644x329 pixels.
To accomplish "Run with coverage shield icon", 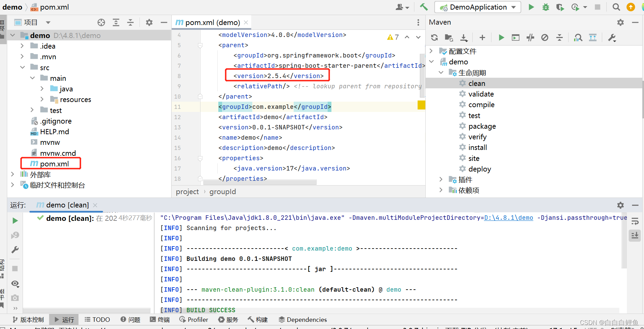I will 560,7.
